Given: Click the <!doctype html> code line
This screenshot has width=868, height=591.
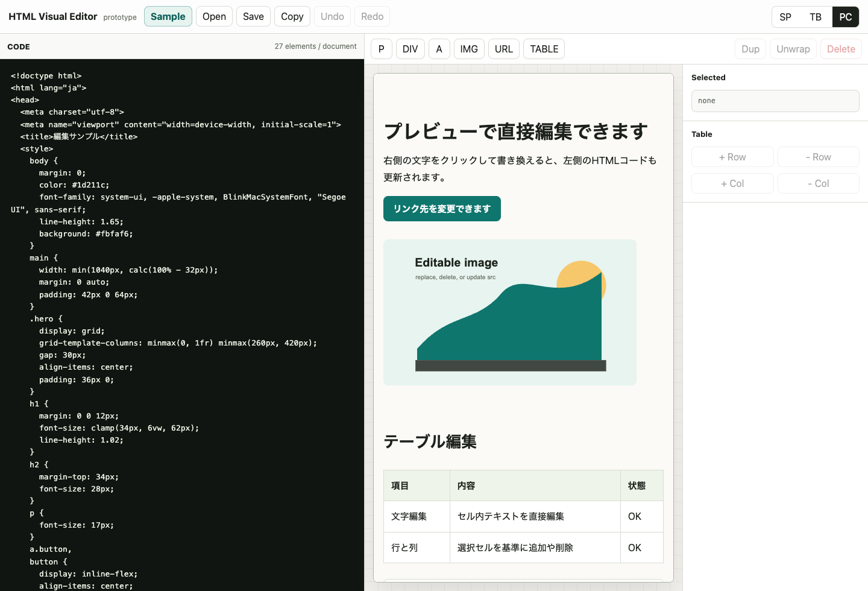Looking at the screenshot, I should (x=46, y=76).
